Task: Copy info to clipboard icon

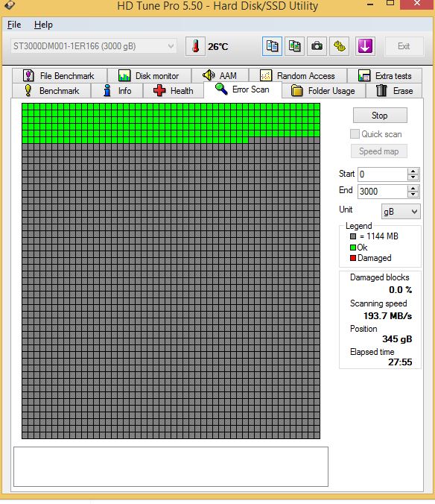Action: pos(272,47)
